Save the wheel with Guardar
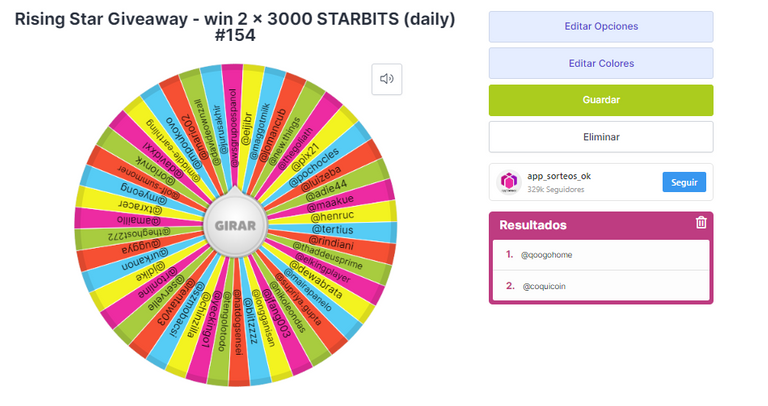 (x=601, y=100)
